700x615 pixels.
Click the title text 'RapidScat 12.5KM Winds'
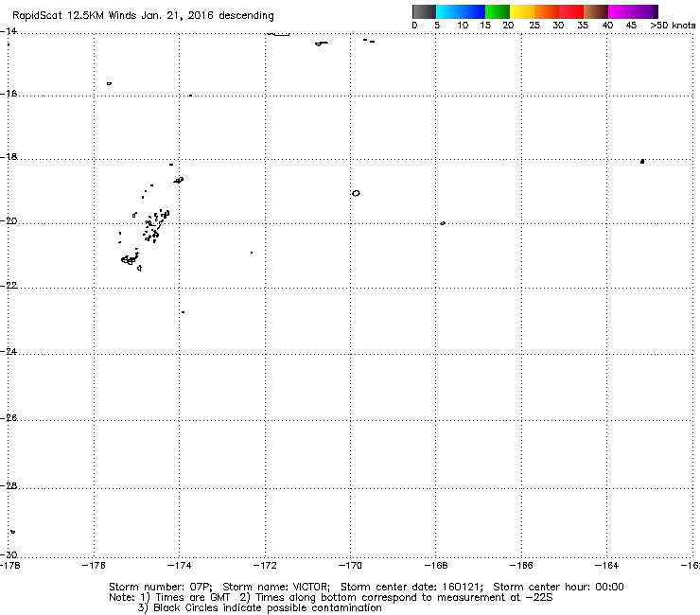(x=75, y=15)
